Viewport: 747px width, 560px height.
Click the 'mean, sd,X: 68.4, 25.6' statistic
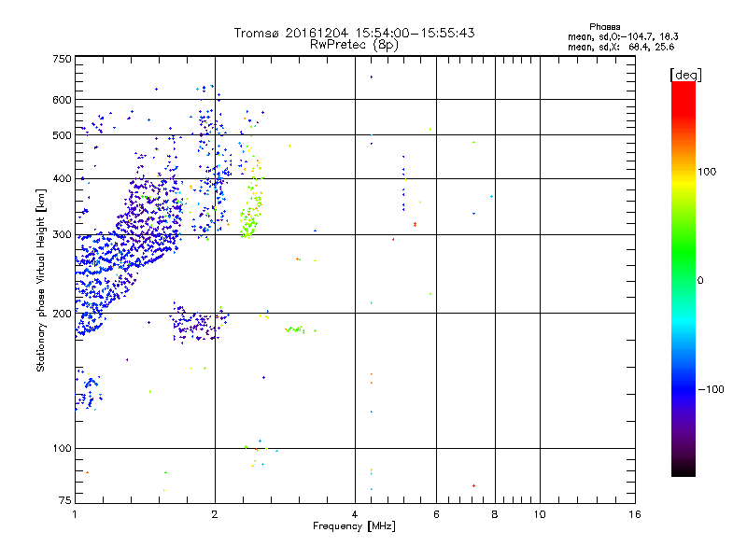tap(621, 47)
